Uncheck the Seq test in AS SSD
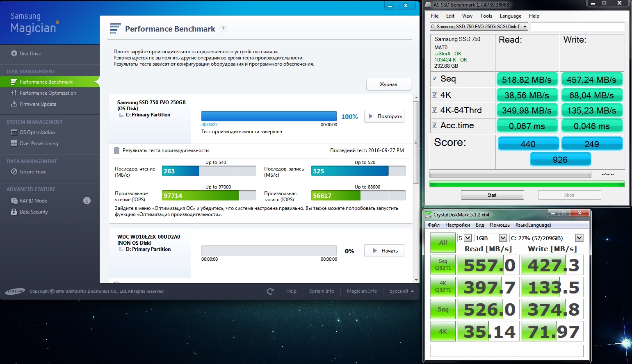Image resolution: width=632 pixels, height=364 pixels. (434, 79)
